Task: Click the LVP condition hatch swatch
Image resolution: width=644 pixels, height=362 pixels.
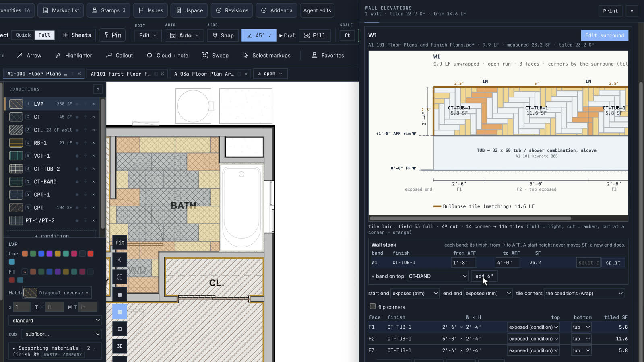Action: pyautogui.click(x=16, y=104)
